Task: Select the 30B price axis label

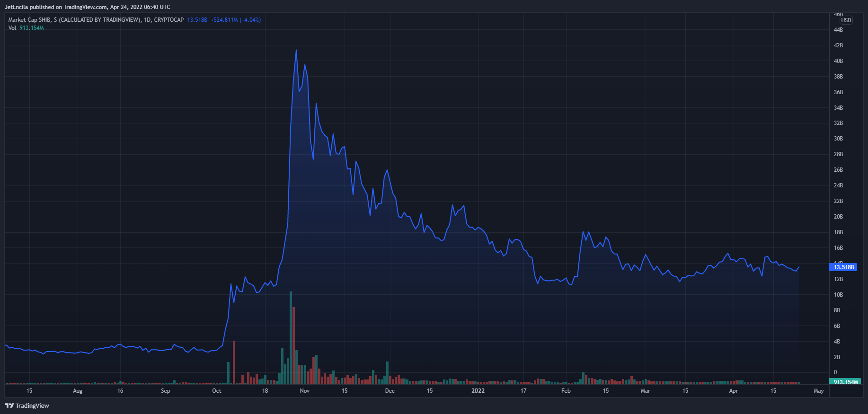Action: pos(838,139)
